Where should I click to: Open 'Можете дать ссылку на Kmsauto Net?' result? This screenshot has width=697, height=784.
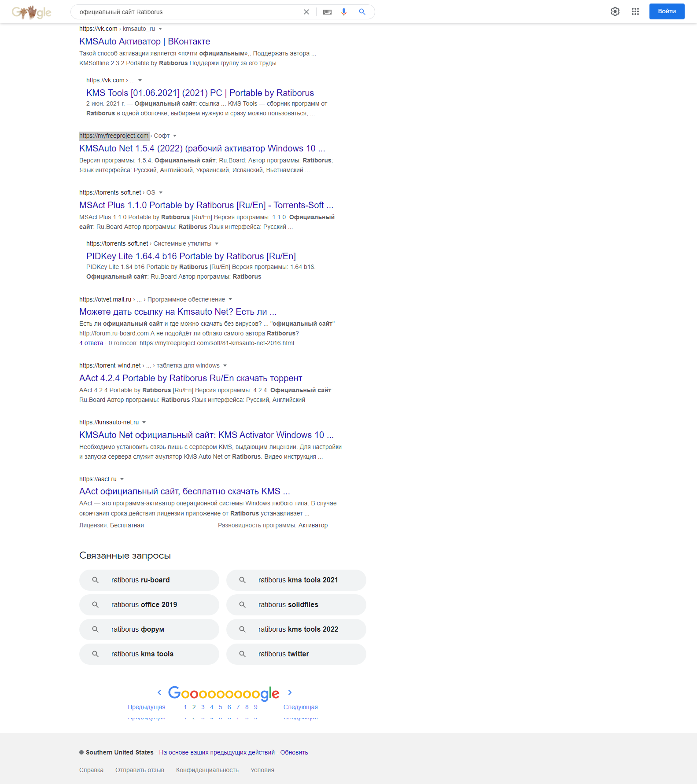[178, 312]
